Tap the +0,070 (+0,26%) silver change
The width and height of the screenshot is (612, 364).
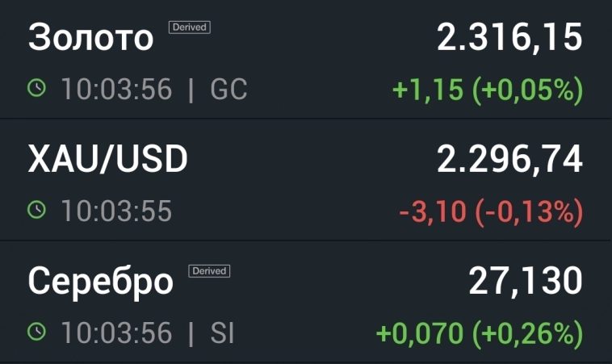point(480,333)
